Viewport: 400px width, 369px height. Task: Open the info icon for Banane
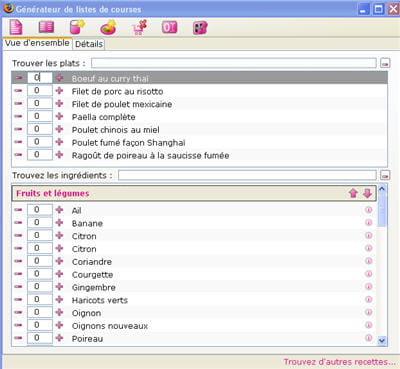369,222
